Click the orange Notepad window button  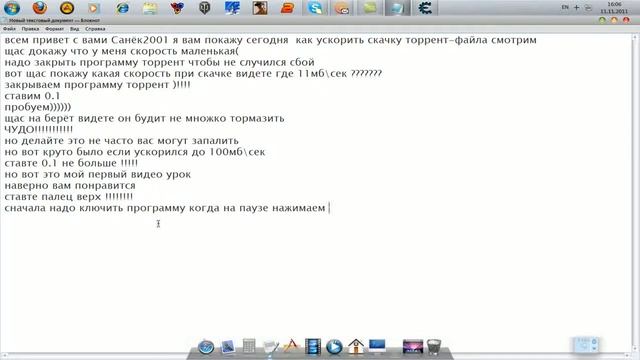pos(614,20)
